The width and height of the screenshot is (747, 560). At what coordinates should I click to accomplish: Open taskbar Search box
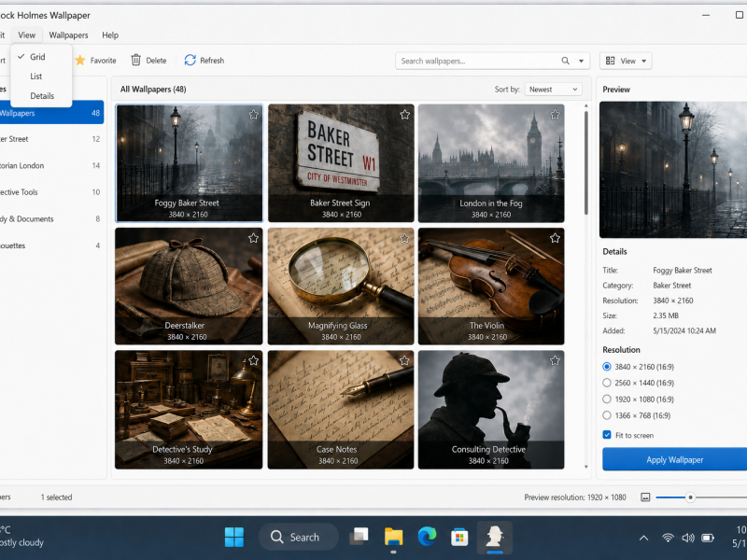(x=298, y=538)
